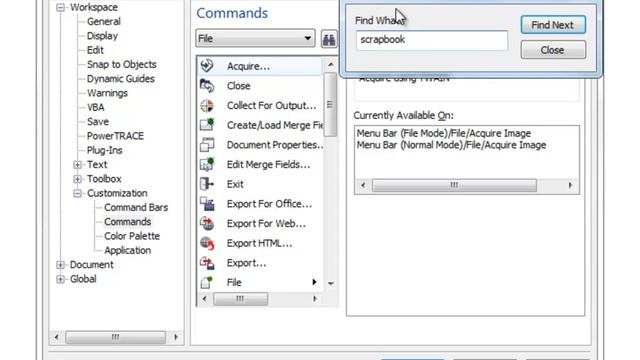Click the Acquire command icon
Screen dimensions: 640x360
(x=207, y=66)
